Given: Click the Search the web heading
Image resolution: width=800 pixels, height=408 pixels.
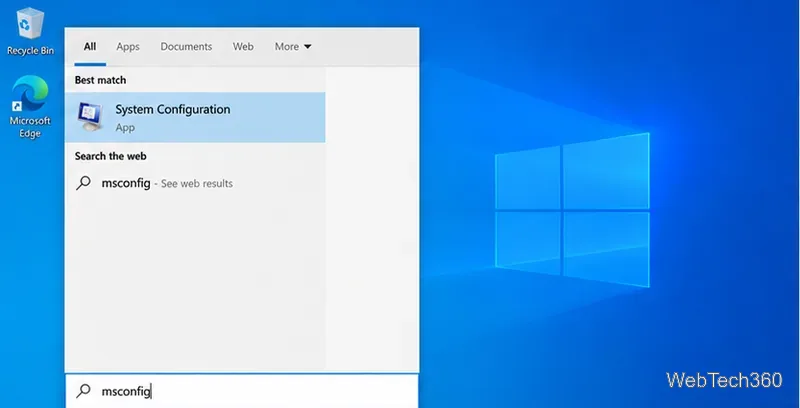Looking at the screenshot, I should click(x=111, y=156).
